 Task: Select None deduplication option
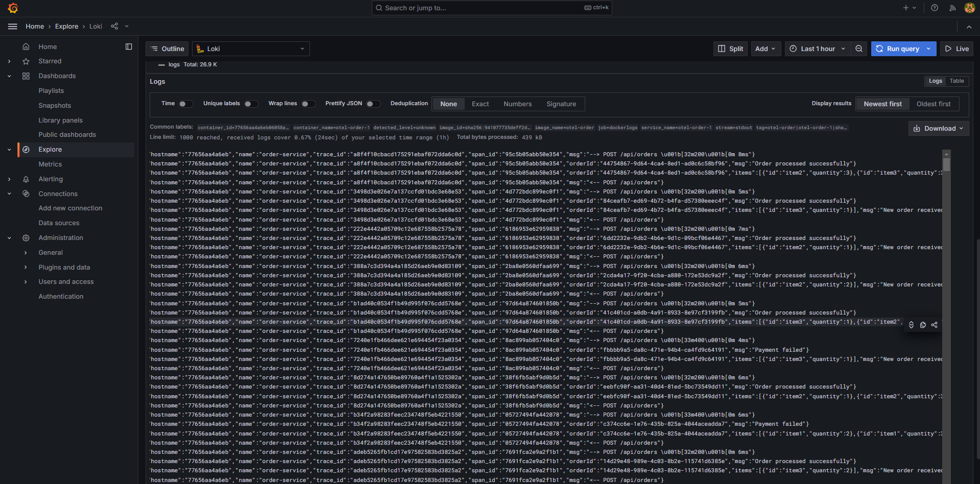449,104
